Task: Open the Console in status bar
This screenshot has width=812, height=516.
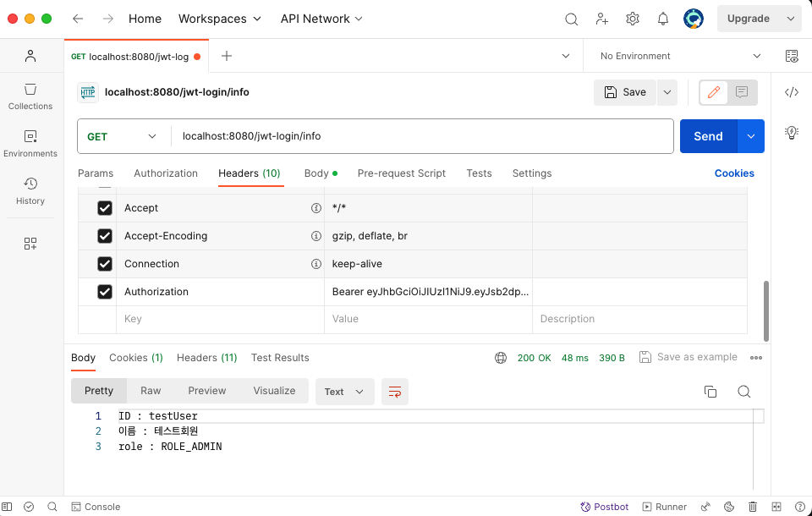Action: [96, 507]
